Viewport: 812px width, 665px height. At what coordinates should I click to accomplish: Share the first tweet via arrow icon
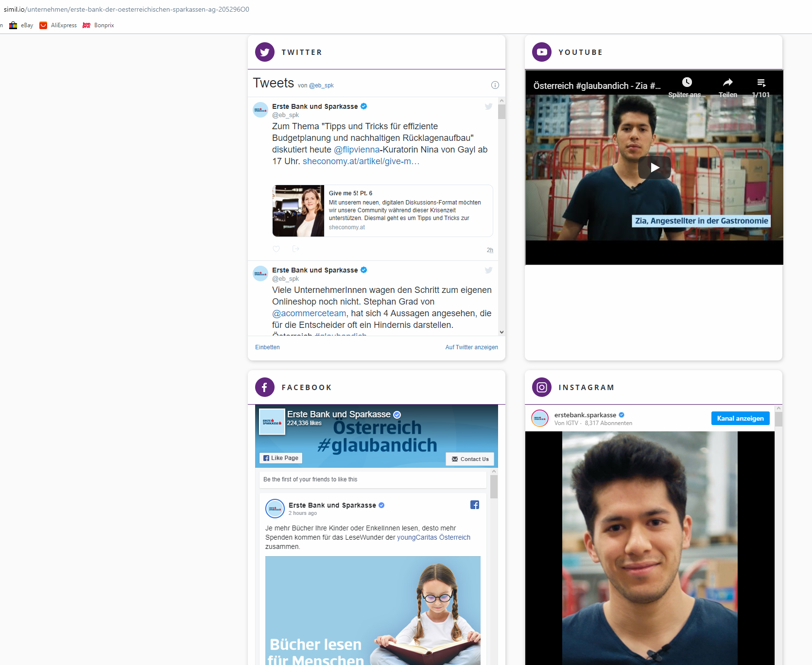pyautogui.click(x=295, y=249)
